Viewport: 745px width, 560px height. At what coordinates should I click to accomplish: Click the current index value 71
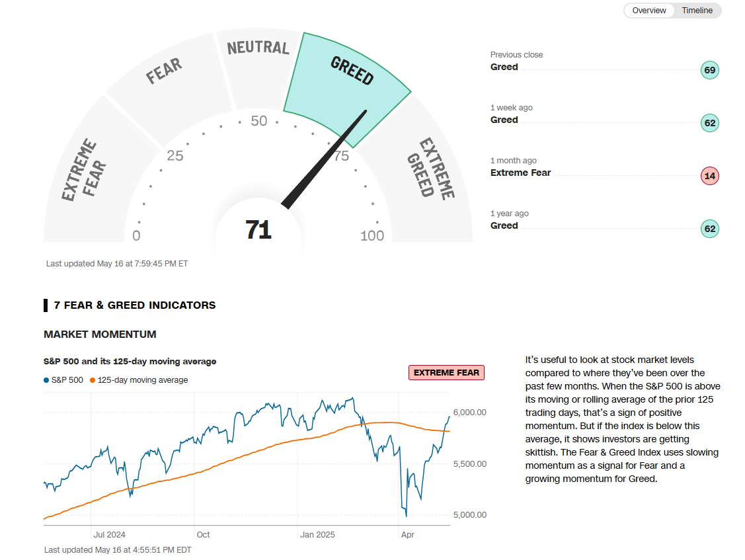click(x=258, y=230)
